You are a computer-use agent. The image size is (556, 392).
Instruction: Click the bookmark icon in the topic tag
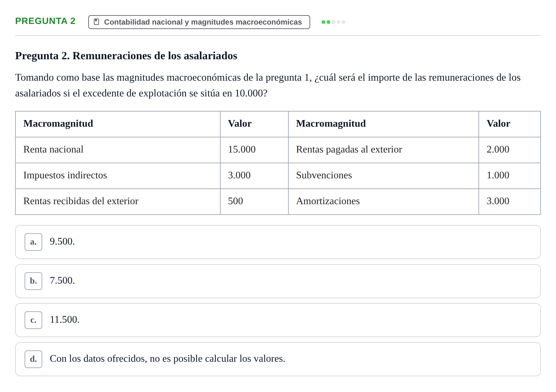point(96,22)
